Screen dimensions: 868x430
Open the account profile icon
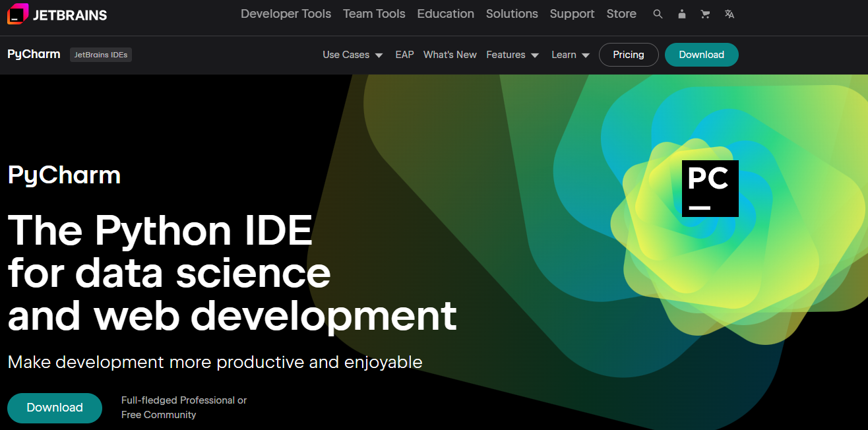(681, 14)
